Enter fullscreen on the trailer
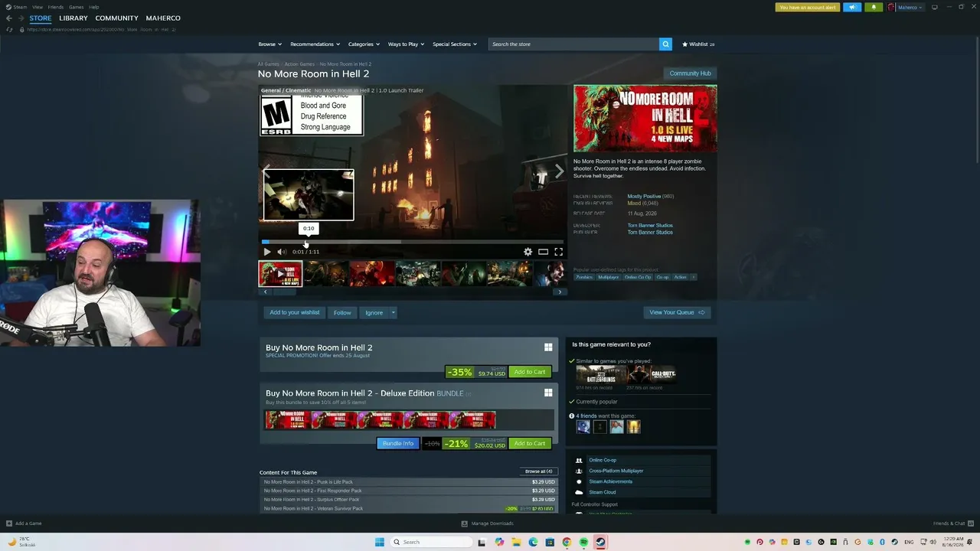 [558, 252]
